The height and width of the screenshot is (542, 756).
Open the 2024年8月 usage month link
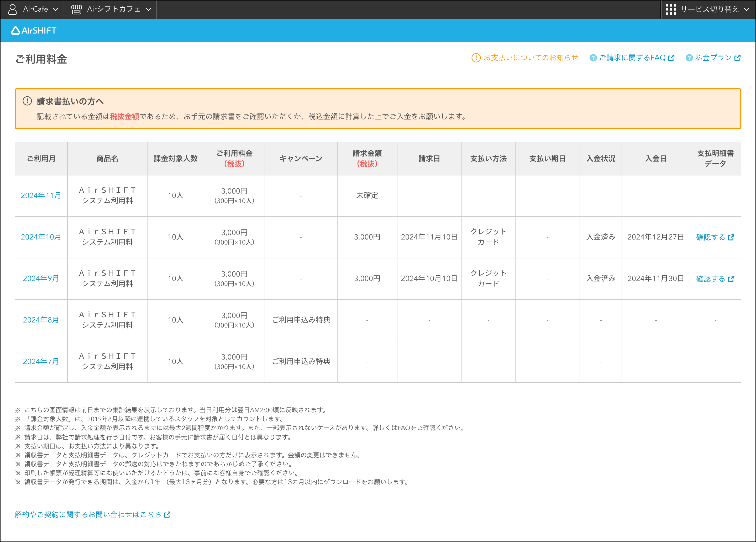pos(41,320)
